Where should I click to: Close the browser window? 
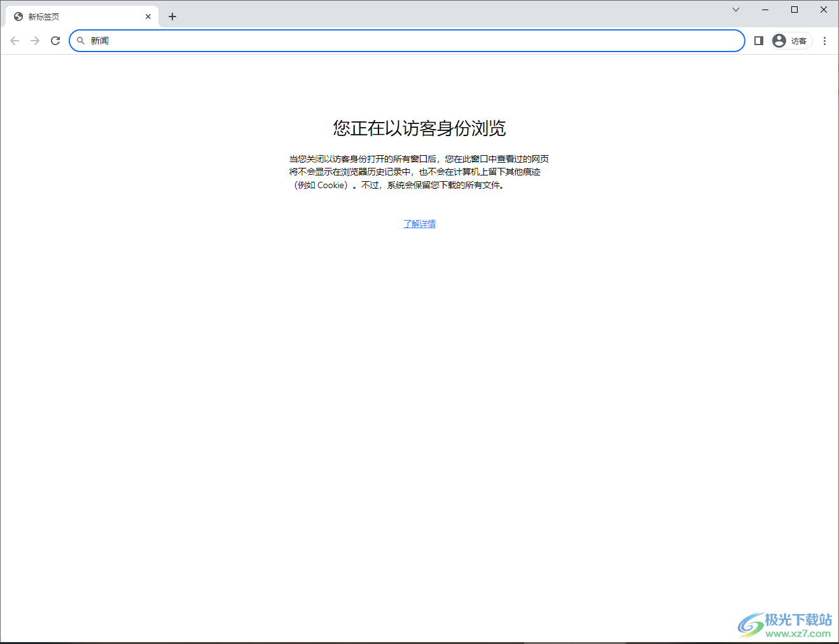[x=824, y=10]
